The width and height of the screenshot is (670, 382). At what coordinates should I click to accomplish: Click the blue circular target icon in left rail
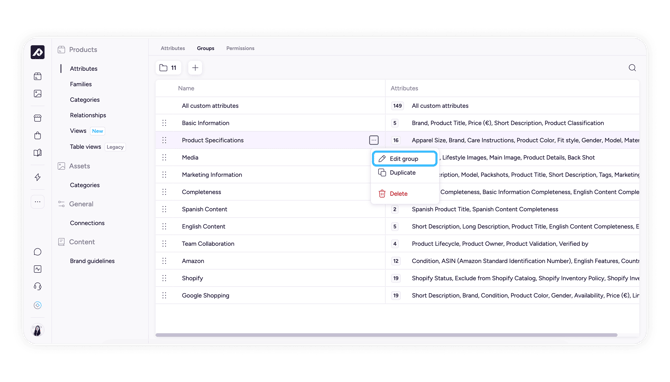(38, 305)
